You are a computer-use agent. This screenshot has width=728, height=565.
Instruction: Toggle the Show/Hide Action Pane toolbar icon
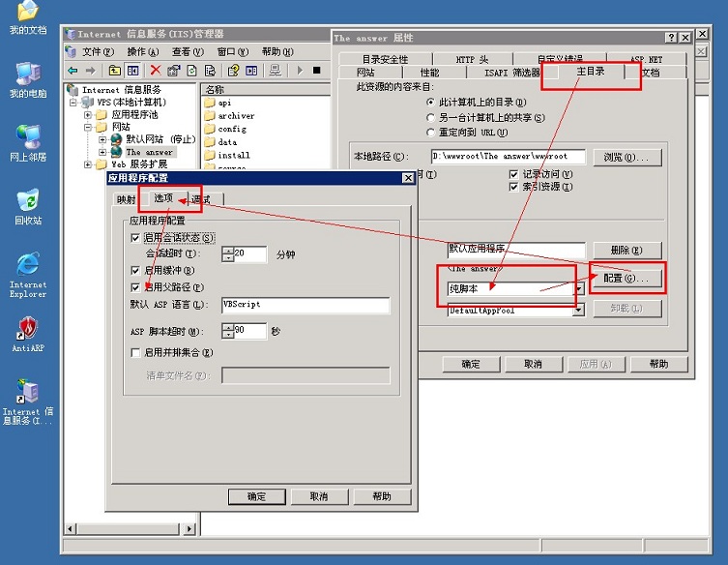pos(251,71)
